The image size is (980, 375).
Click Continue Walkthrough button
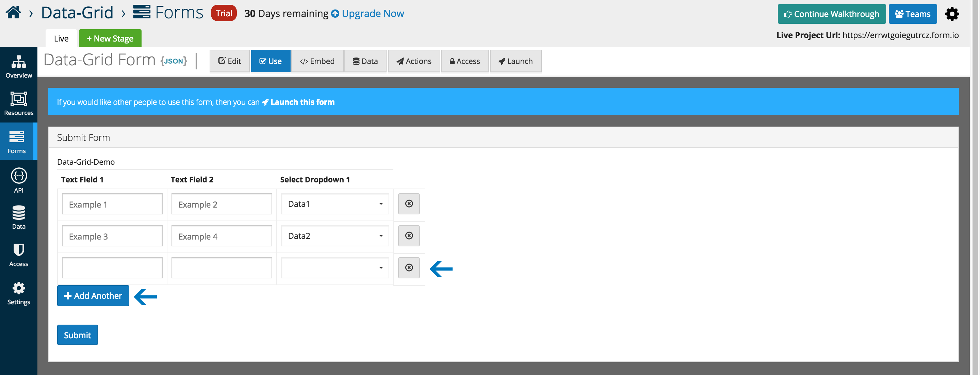832,14
